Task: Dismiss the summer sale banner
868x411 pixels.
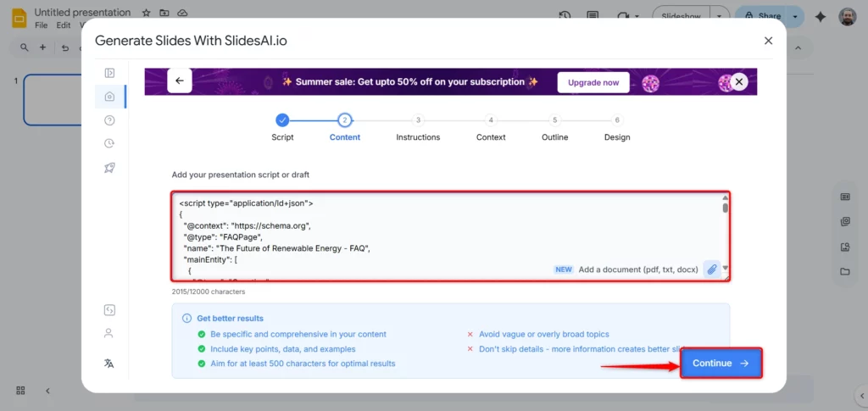Action: tap(739, 81)
